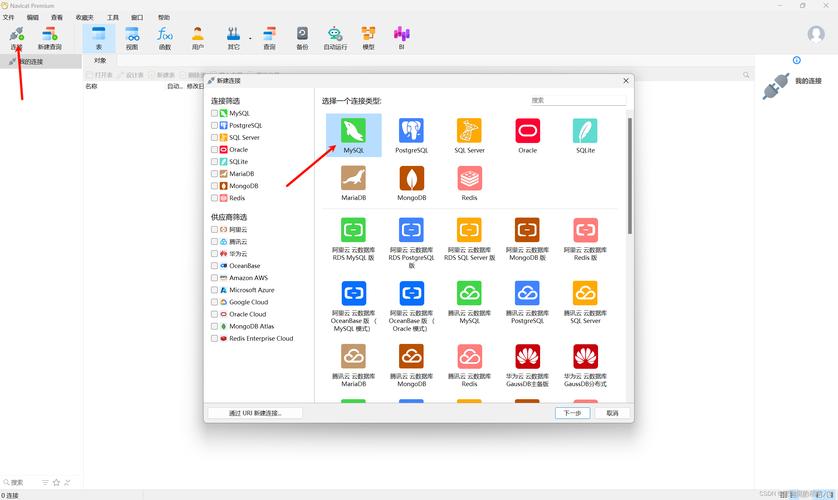Viewport: 838px width, 500px height.
Task: Enable the Google Cloud vendor filter checkbox
Action: click(x=214, y=302)
